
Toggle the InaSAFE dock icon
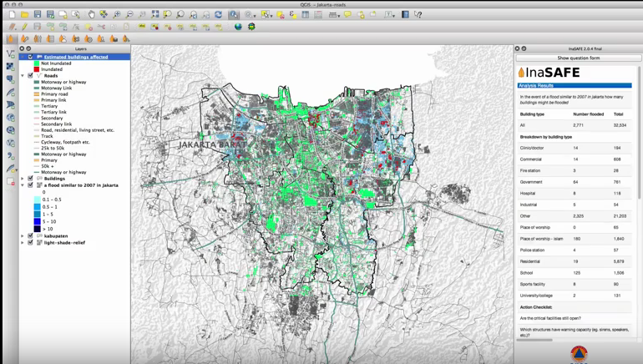pyautogui.click(x=11, y=39)
